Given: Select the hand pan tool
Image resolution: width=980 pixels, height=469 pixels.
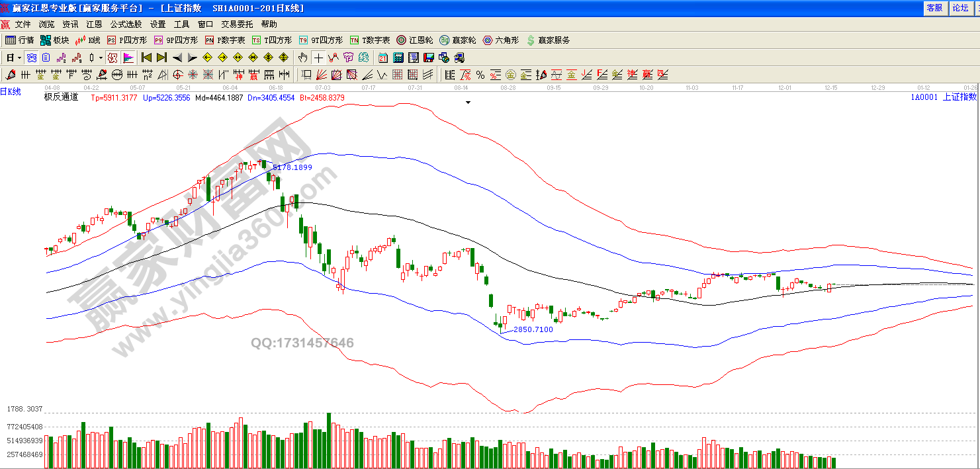Looking at the screenshot, I should pos(303,58).
